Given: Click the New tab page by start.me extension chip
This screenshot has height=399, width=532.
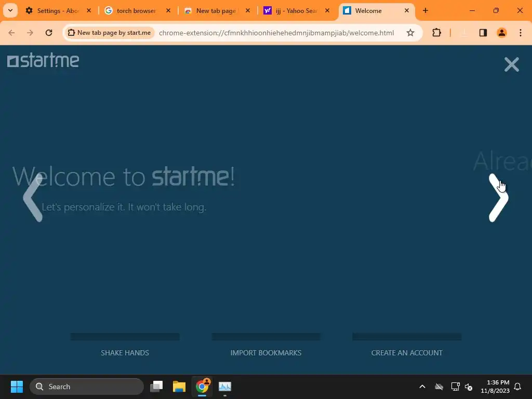Looking at the screenshot, I should [x=109, y=33].
